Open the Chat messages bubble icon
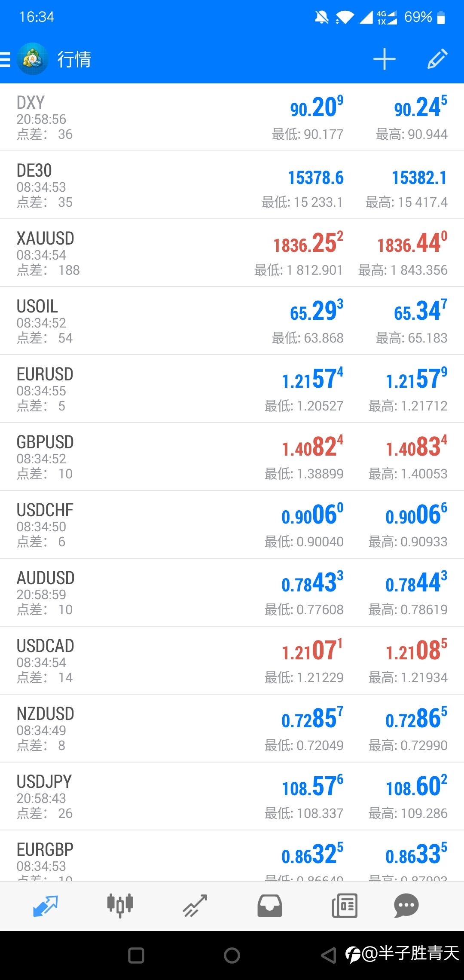 [406, 906]
